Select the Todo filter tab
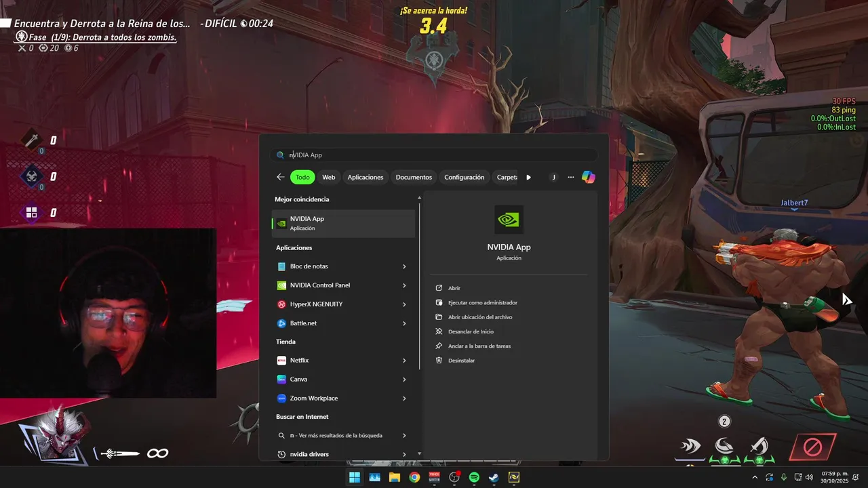Image resolution: width=868 pixels, height=488 pixels. pyautogui.click(x=302, y=177)
